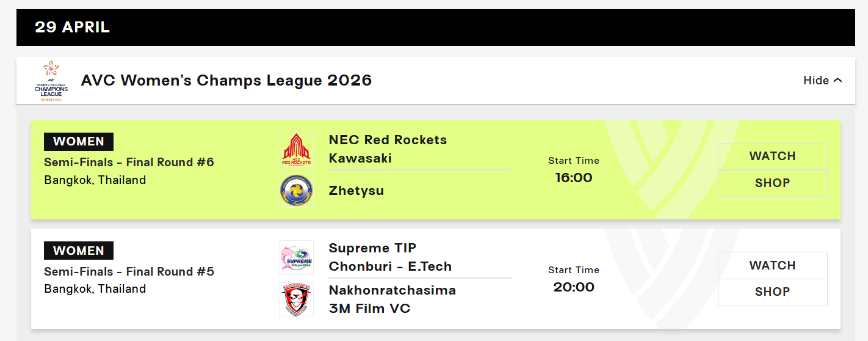Click the Nakhonratchasima 3M Film VC logo
Image resolution: width=868 pixels, height=341 pixels.
[x=296, y=299]
